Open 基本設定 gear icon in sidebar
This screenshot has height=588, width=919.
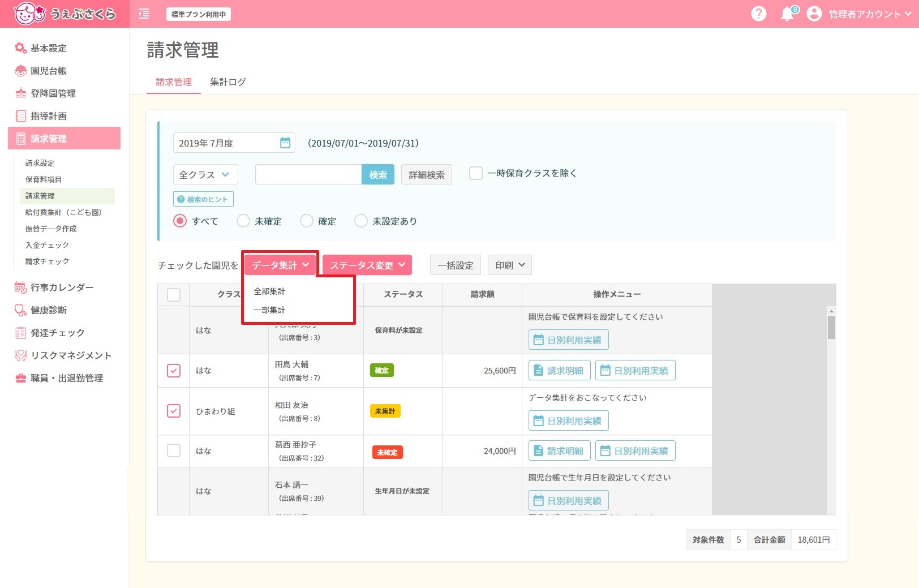tap(21, 48)
